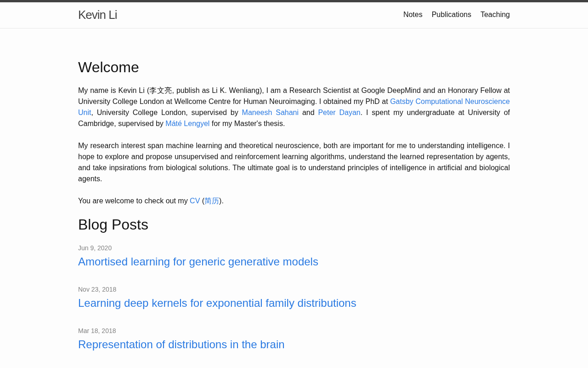Viewport: 588px width, 368px height.
Task: Click the Mar 18, 2018 post date
Action: [x=97, y=331]
